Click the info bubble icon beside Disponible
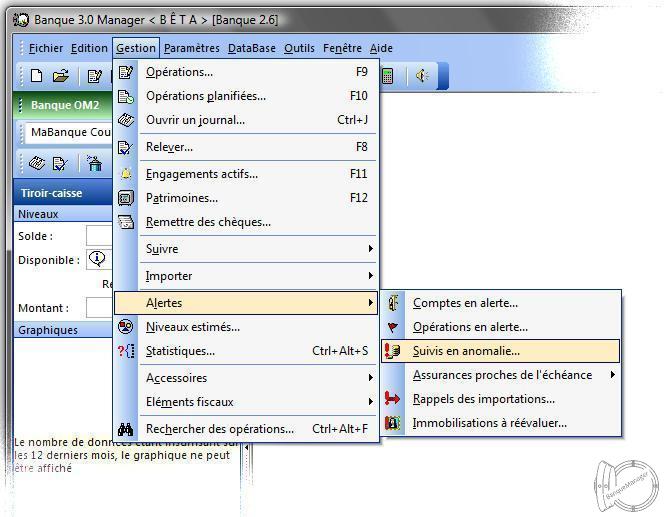Screen dimensions: 664x517 97,260
